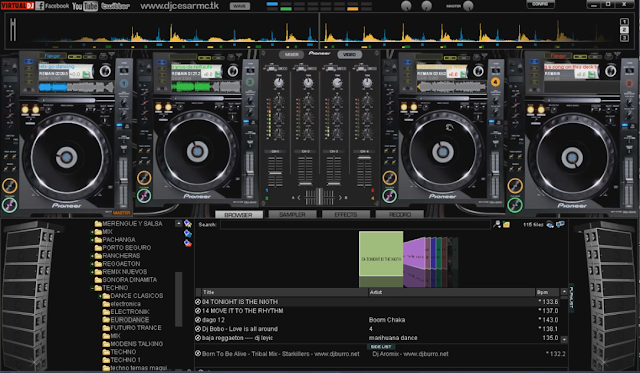
Task: Click the green sync button on deck 1
Action: 9,204
